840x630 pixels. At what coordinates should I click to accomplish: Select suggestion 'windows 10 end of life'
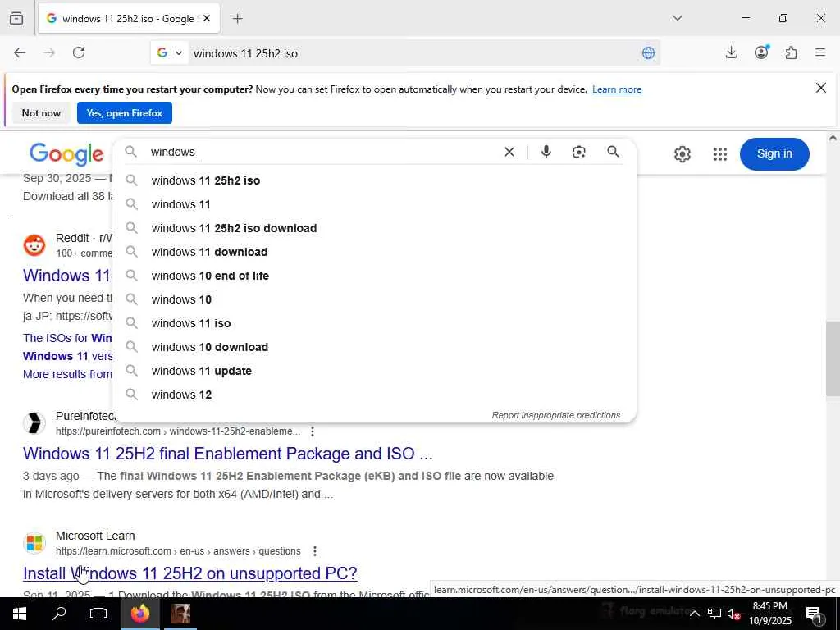pos(374,276)
